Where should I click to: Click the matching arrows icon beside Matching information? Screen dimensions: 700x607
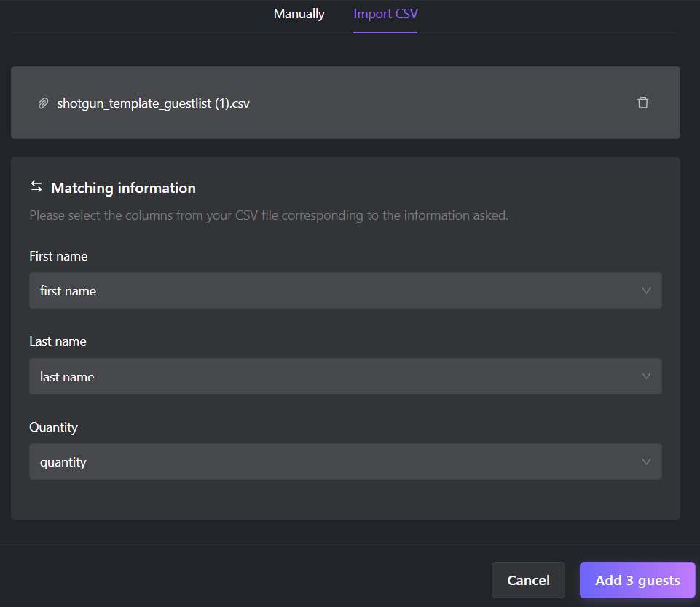(x=36, y=187)
